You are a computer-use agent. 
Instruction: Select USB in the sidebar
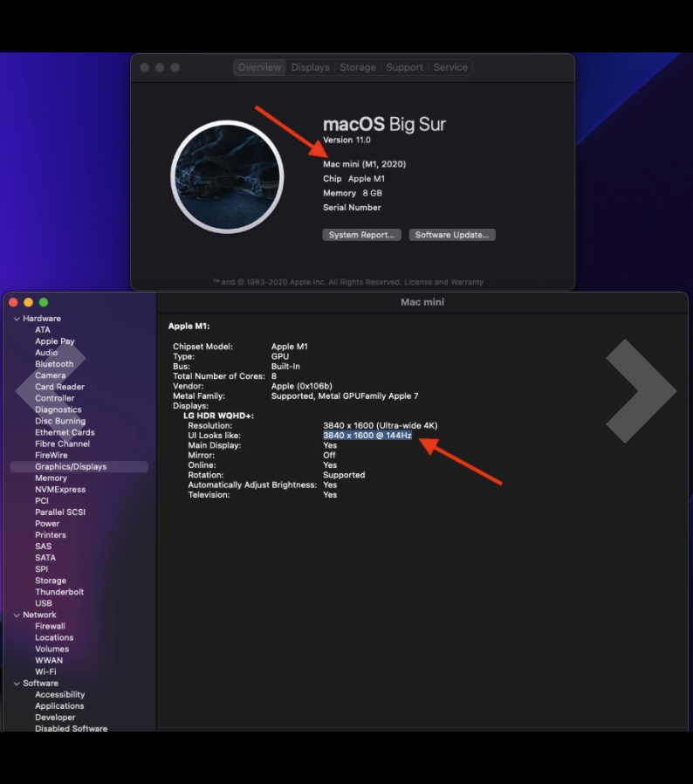point(43,603)
